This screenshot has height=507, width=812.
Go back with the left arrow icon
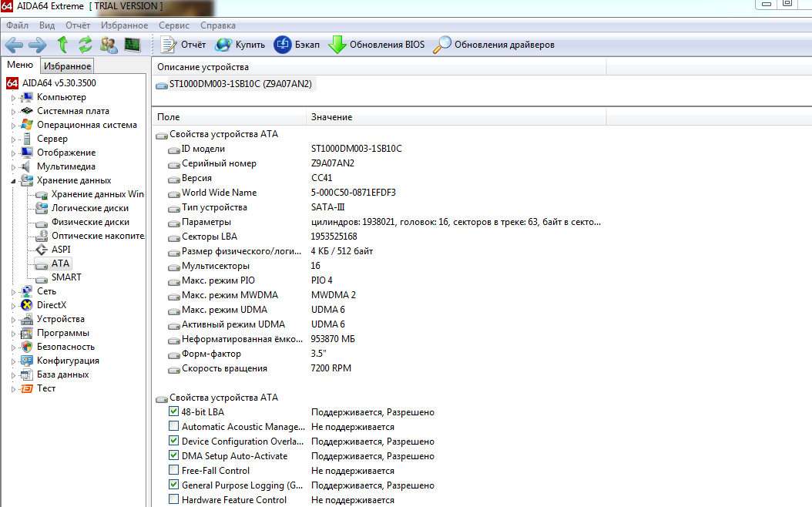pos(14,45)
